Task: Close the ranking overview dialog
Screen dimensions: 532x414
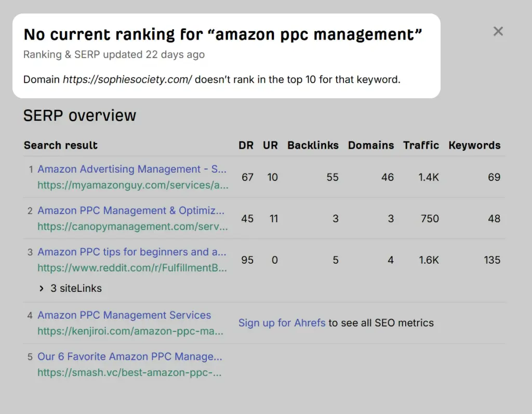Action: 498,32
